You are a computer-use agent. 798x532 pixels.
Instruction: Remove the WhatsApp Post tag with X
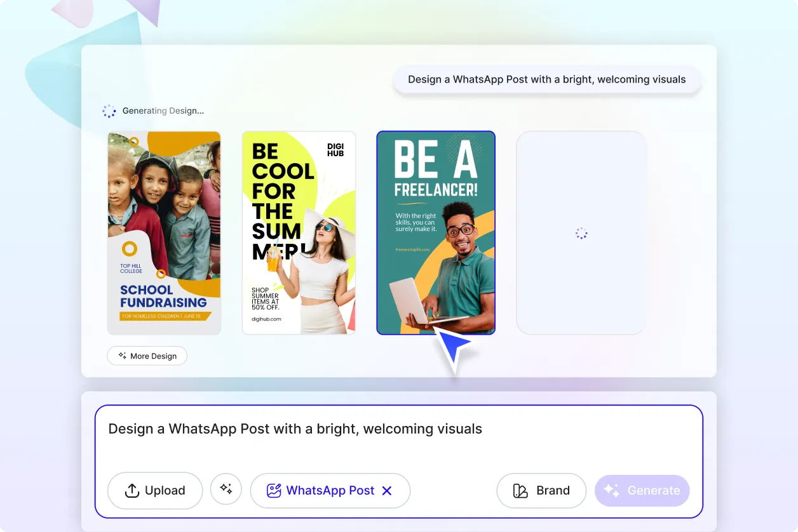(387, 491)
